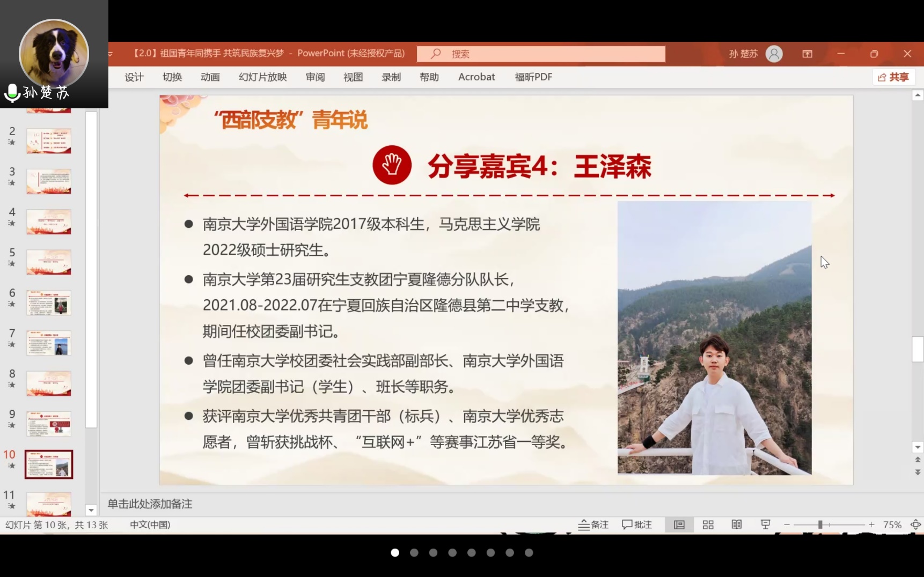
Task: Open Slide Sorter view
Action: (708, 524)
